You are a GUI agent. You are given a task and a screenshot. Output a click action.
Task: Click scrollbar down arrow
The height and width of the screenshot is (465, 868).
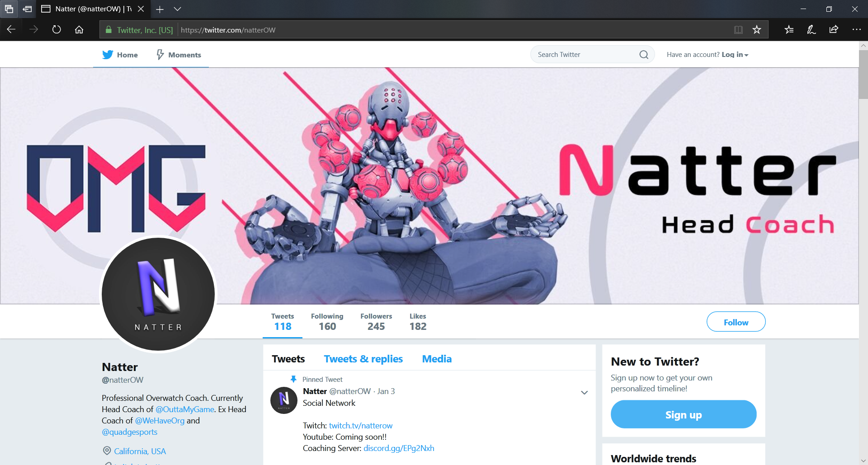(x=863, y=461)
